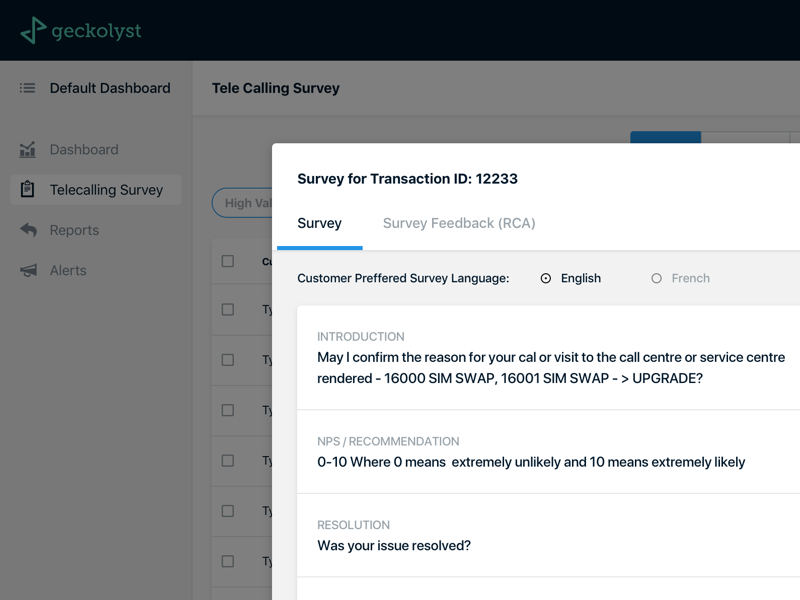Click the INTRODUCTION section label
The width and height of the screenshot is (800, 600).
pyautogui.click(x=361, y=337)
